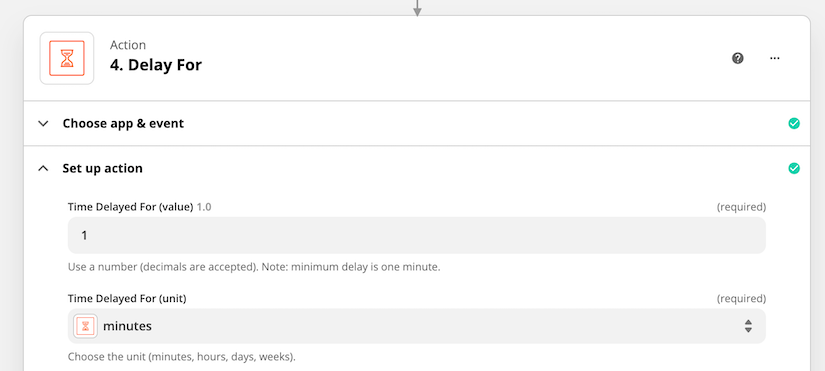This screenshot has height=371, width=825.
Task: Click green checkmark beside Choose app & event
Action: [794, 124]
